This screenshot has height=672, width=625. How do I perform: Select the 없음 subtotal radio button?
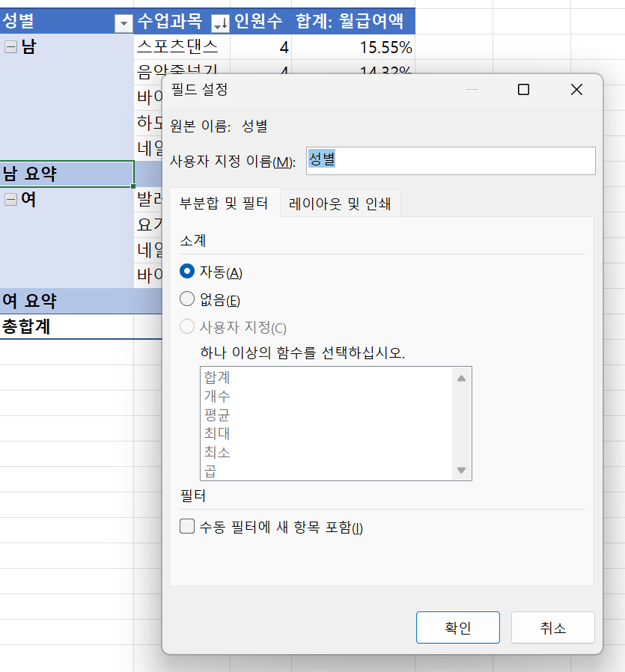click(188, 300)
